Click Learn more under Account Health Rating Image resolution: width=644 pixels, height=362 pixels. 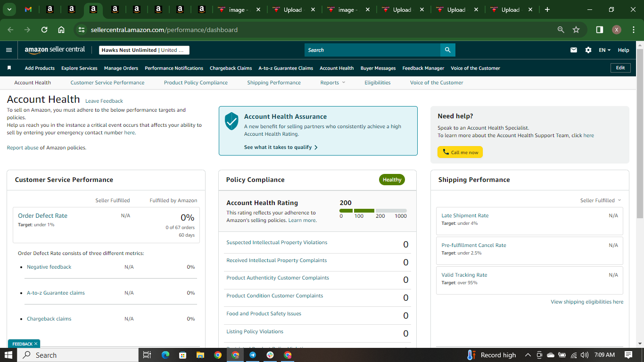tap(302, 220)
